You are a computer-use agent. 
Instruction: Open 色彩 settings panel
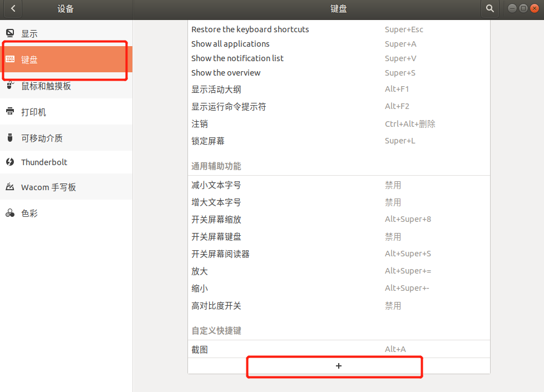point(66,213)
